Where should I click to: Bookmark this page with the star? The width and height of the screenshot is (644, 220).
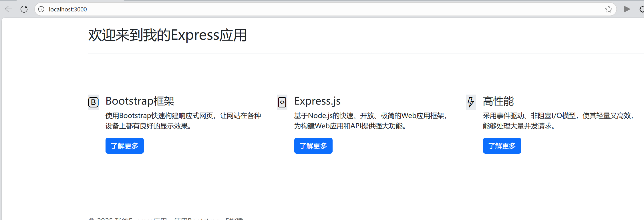point(609,9)
